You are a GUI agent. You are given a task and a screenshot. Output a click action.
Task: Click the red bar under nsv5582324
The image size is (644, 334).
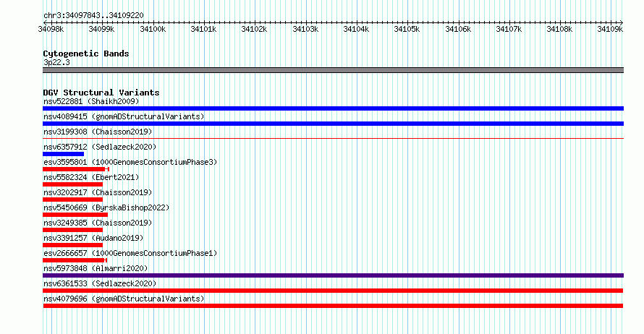point(72,184)
